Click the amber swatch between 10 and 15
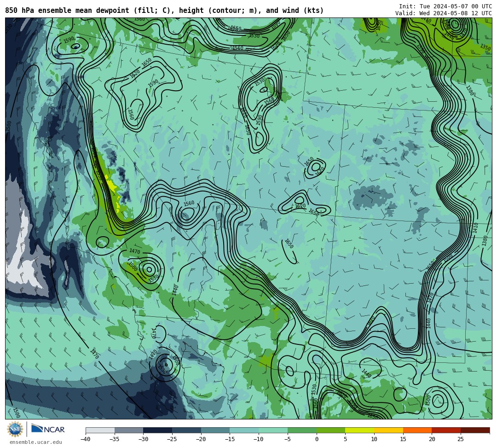 click(388, 430)
